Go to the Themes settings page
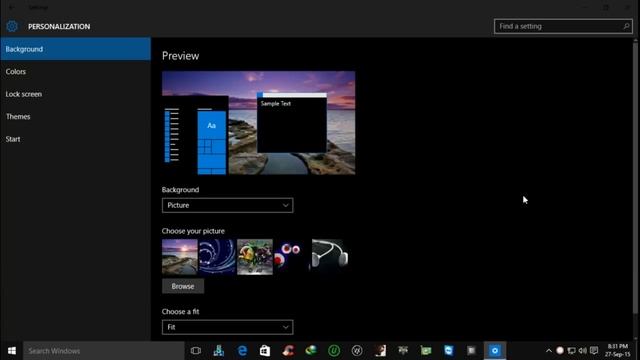Viewport: 640px width, 360px height. [x=76, y=116]
